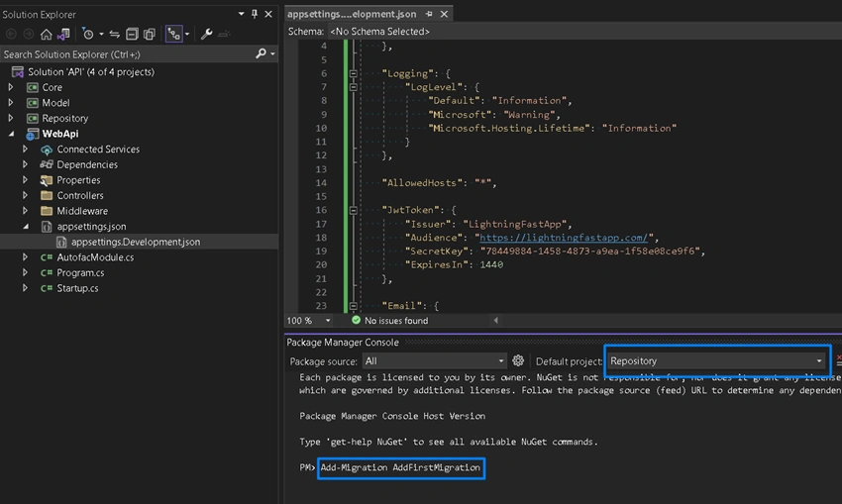Screen dimensions: 842x504
Task: Collapse the appsettings.json node
Action: [25, 227]
